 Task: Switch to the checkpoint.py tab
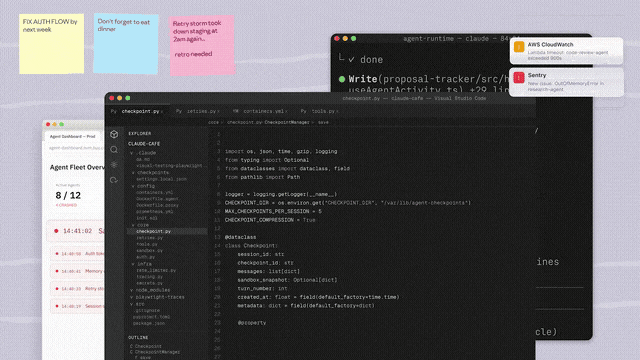pyautogui.click(x=137, y=111)
